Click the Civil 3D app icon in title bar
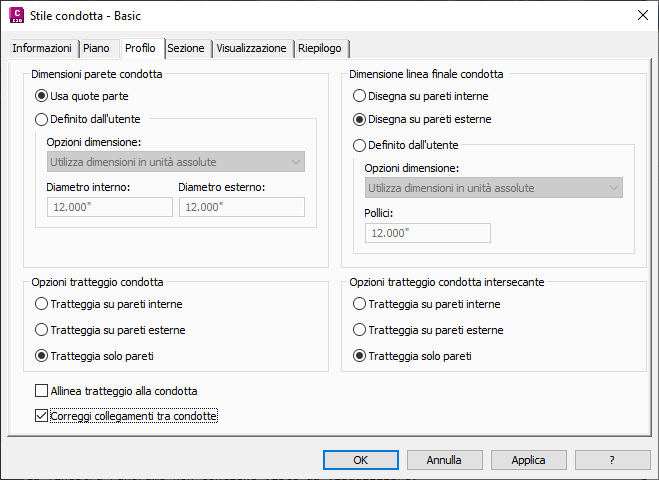The image size is (659, 480). point(16,15)
